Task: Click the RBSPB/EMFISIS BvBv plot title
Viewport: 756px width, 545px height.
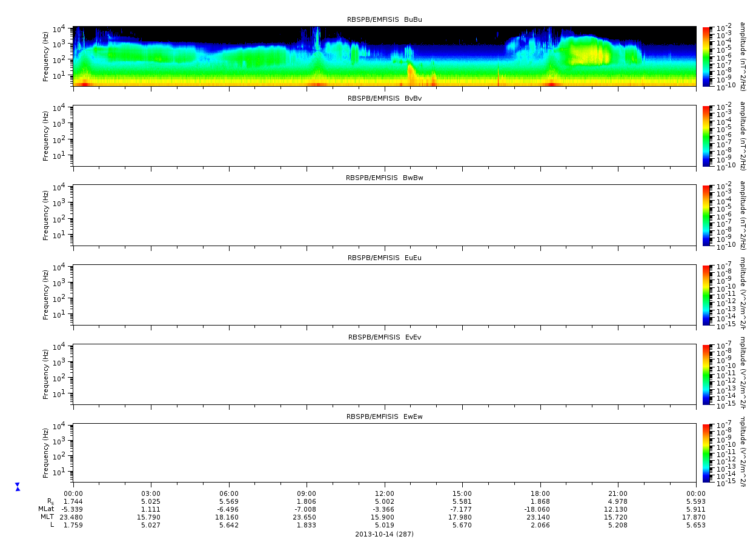Action: [x=384, y=98]
